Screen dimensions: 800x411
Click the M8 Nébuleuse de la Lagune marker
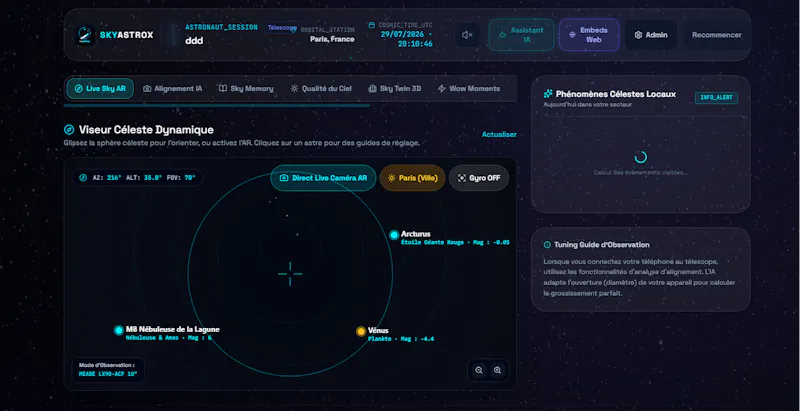pyautogui.click(x=119, y=330)
